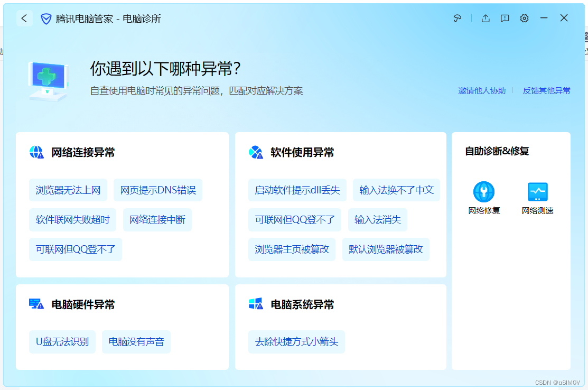Select 去除快捷方式小箭头 option
The width and height of the screenshot is (588, 390).
(x=296, y=341)
